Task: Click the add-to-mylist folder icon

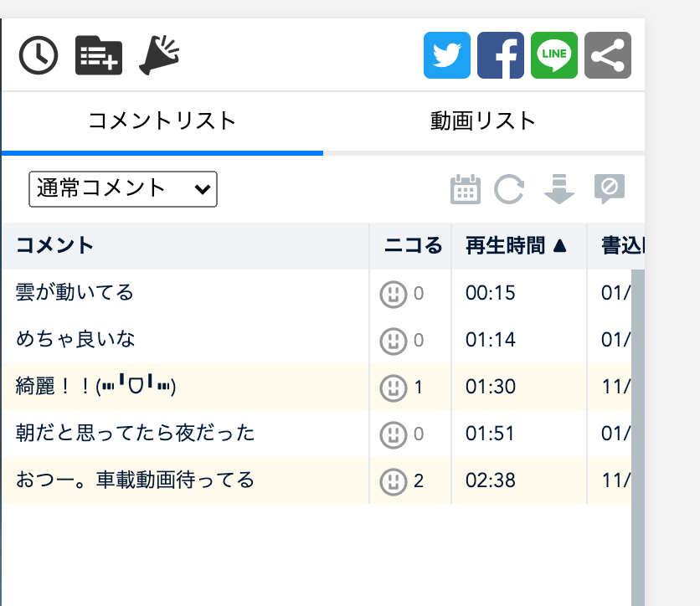Action: 99,56
